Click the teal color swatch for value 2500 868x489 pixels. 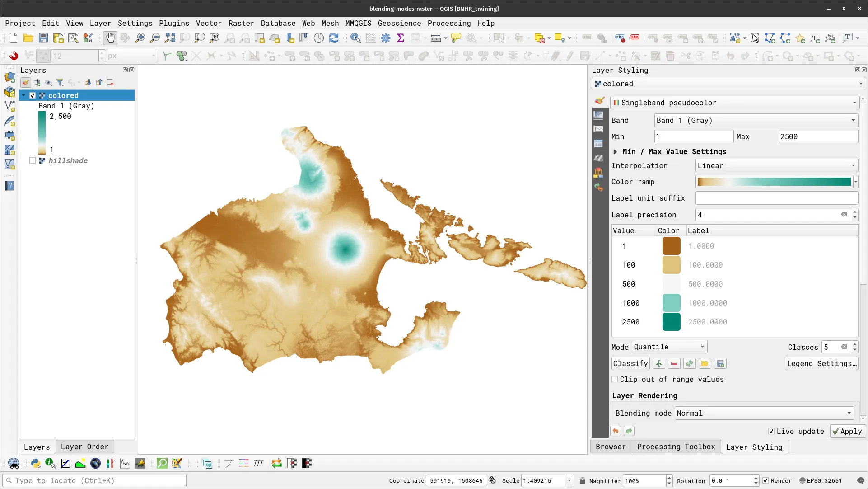point(671,322)
